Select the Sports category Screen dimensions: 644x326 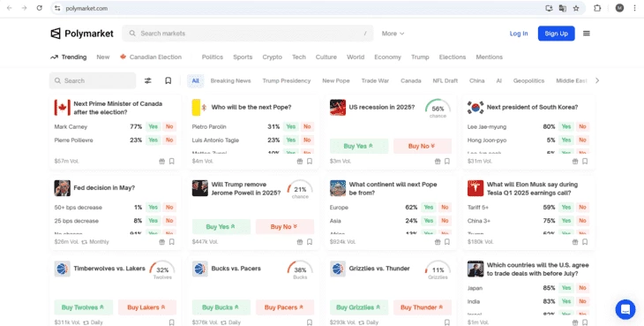coord(243,57)
